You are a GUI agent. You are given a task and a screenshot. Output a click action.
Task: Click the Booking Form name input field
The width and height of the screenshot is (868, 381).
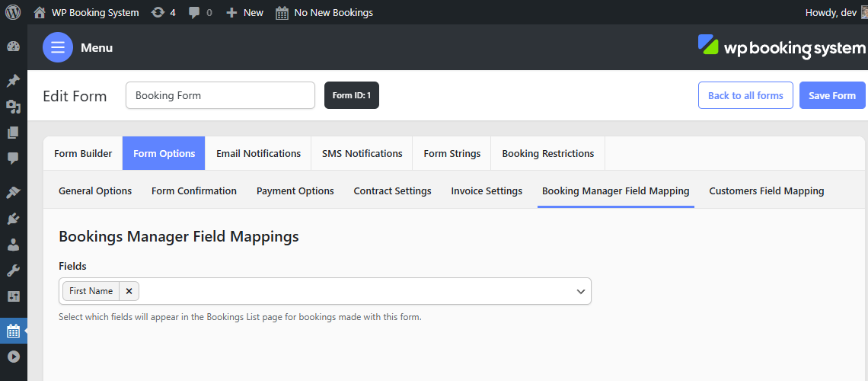click(x=220, y=95)
